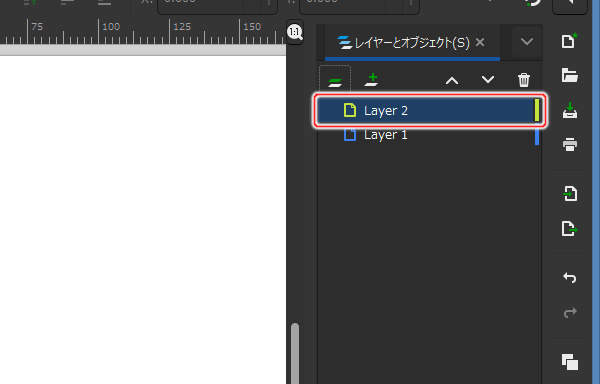
Task: Add a new layer
Action: pyautogui.click(x=372, y=80)
